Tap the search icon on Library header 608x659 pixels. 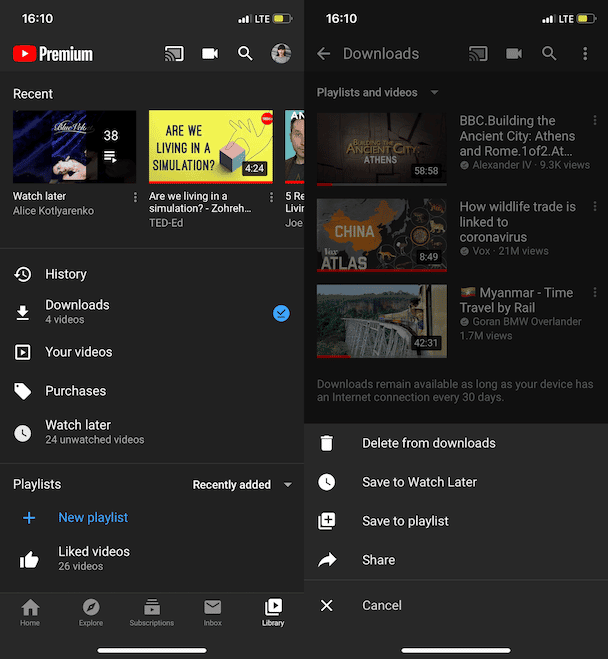(245, 54)
